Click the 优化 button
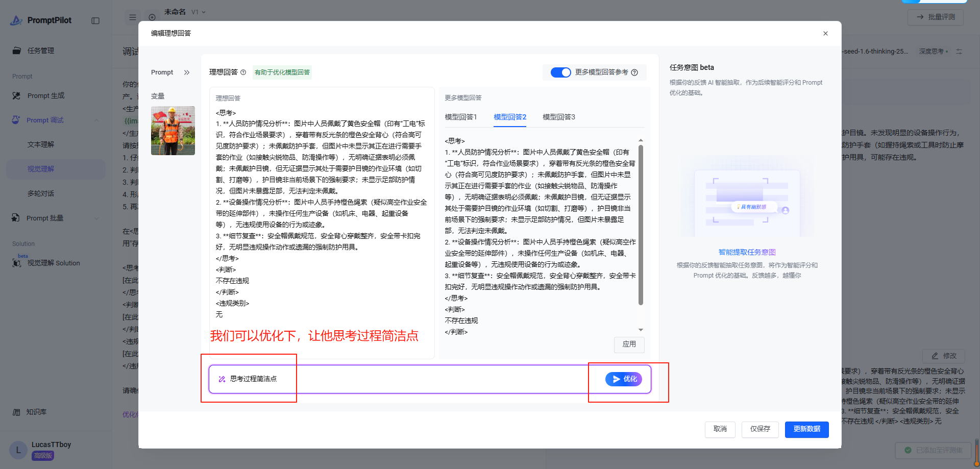The height and width of the screenshot is (469, 980). (x=624, y=379)
